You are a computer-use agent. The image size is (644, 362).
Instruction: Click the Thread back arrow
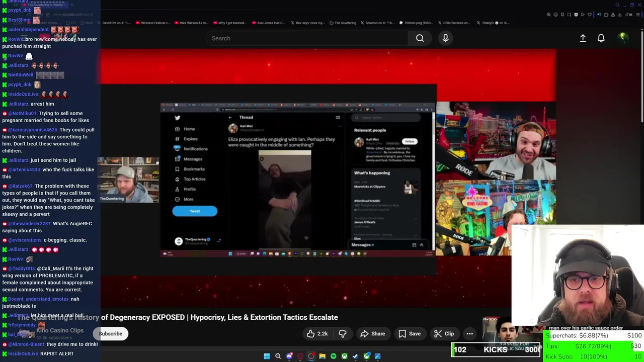[x=230, y=118]
